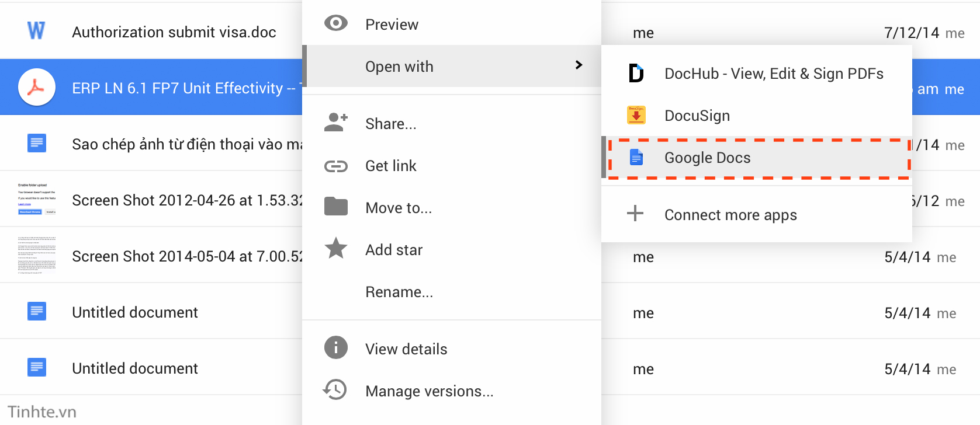The height and width of the screenshot is (425, 980).
Task: Click owner me in first Untitled document row
Action: point(643,313)
